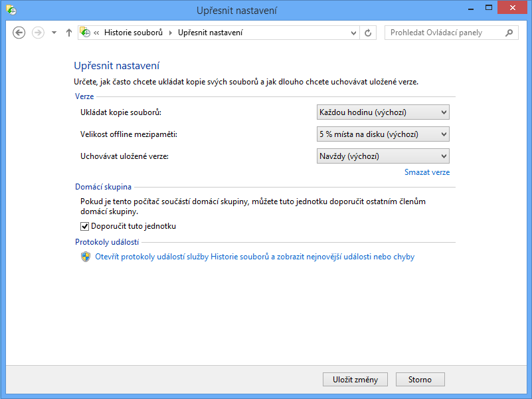Image resolution: width=532 pixels, height=399 pixels.
Task: Focus the 'Prohledat Ovládací panely' search field
Action: coord(444,33)
